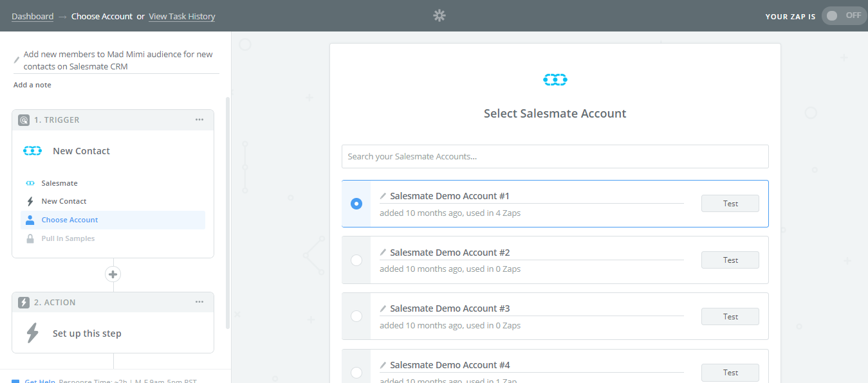
Task: Go to the Salesmate step in sidebar
Action: coord(59,183)
